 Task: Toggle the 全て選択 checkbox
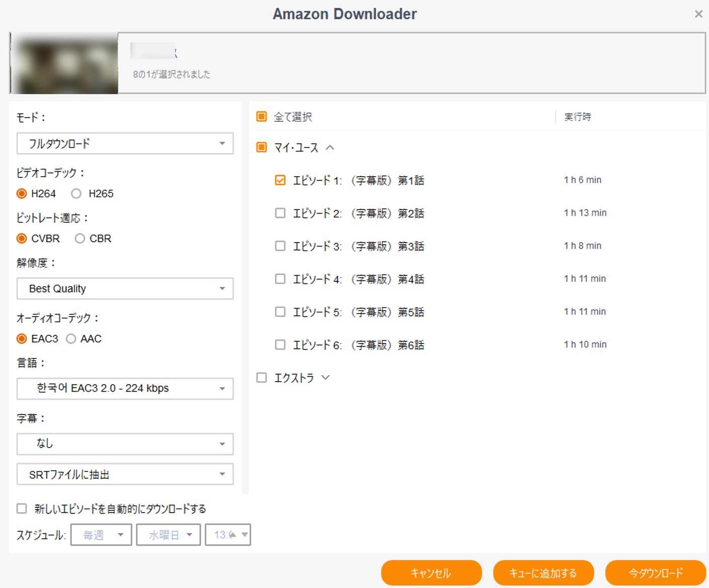262,117
